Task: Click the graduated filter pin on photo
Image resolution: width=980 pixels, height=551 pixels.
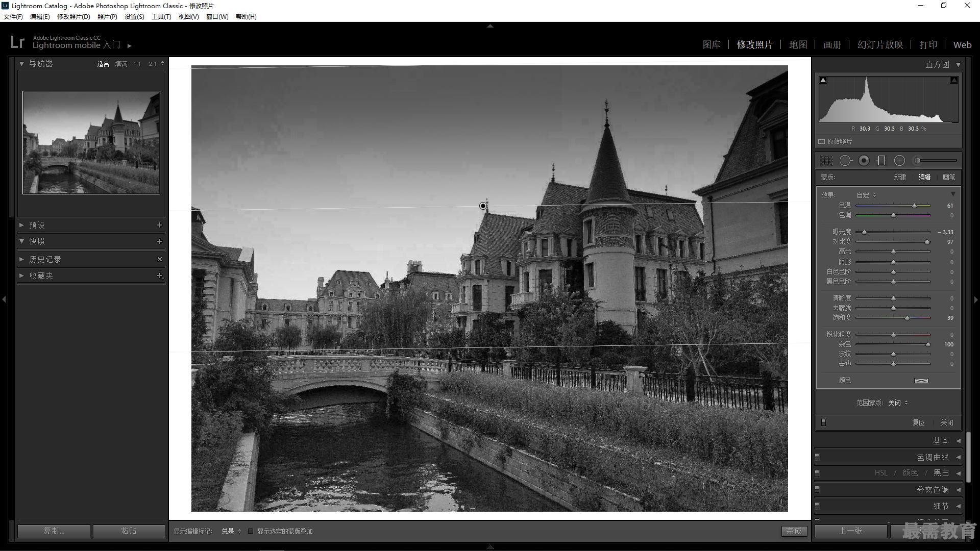Action: pyautogui.click(x=483, y=206)
